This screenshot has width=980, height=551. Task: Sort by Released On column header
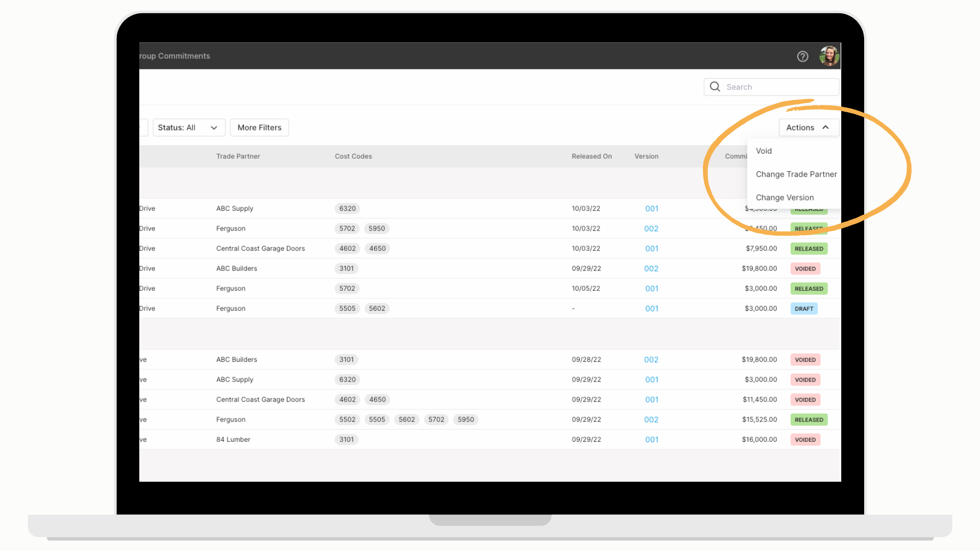tap(592, 157)
